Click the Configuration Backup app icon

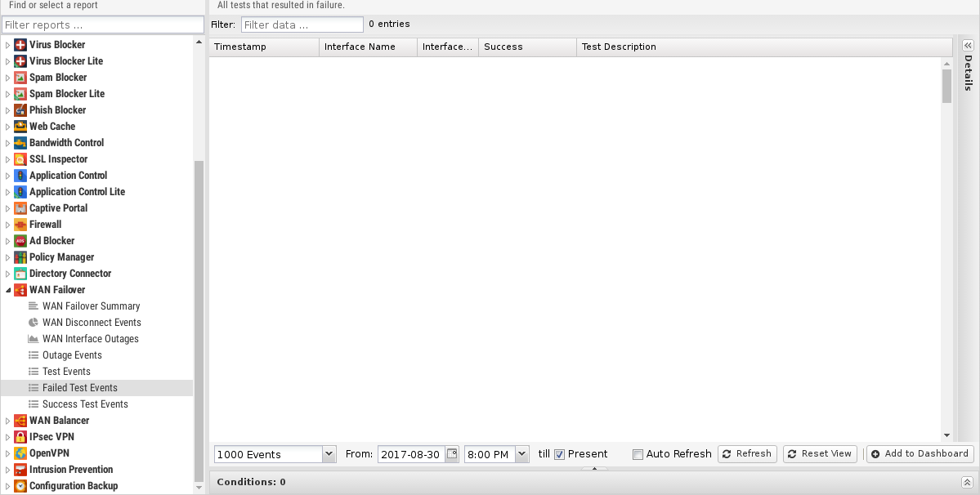click(20, 486)
